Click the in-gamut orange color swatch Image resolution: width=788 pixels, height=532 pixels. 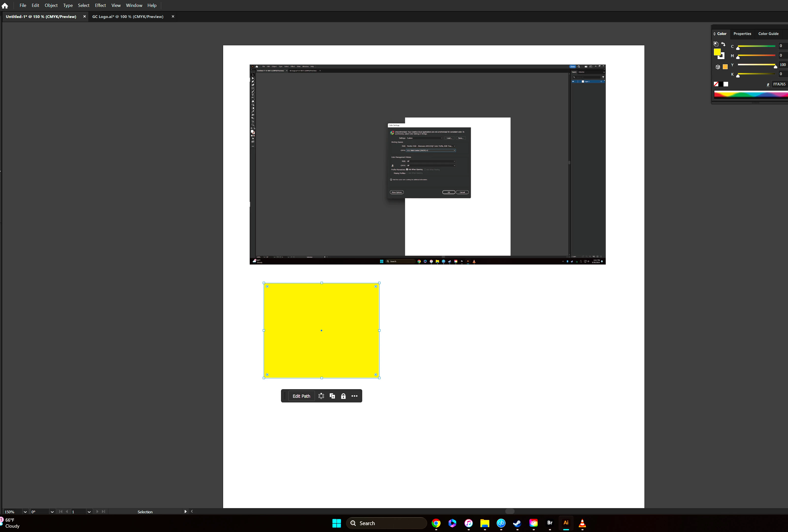pyautogui.click(x=725, y=67)
